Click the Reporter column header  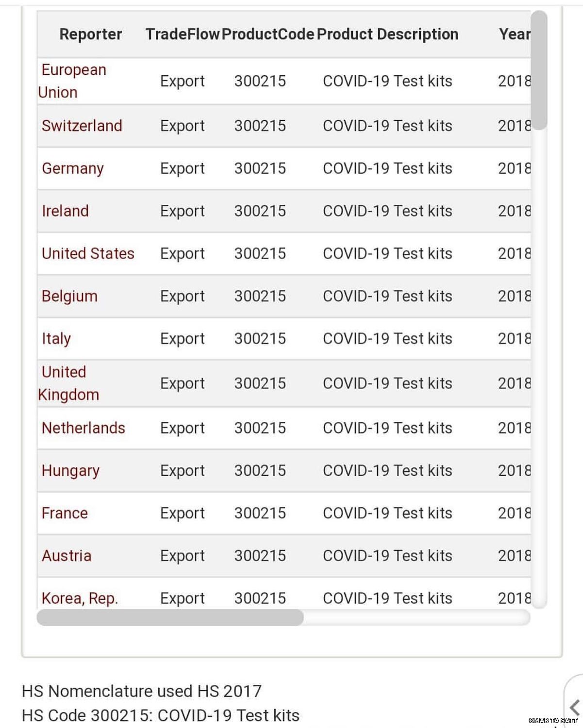[x=91, y=34]
